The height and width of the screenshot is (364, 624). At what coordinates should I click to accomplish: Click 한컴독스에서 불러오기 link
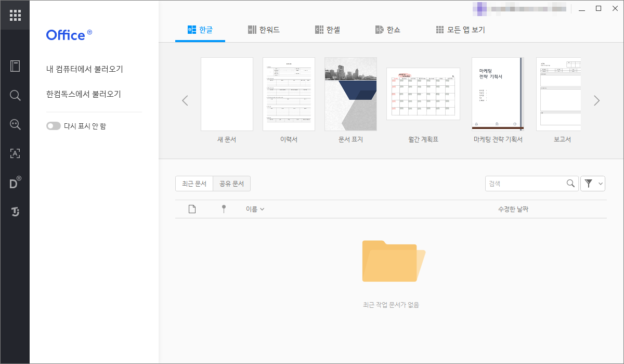point(84,94)
